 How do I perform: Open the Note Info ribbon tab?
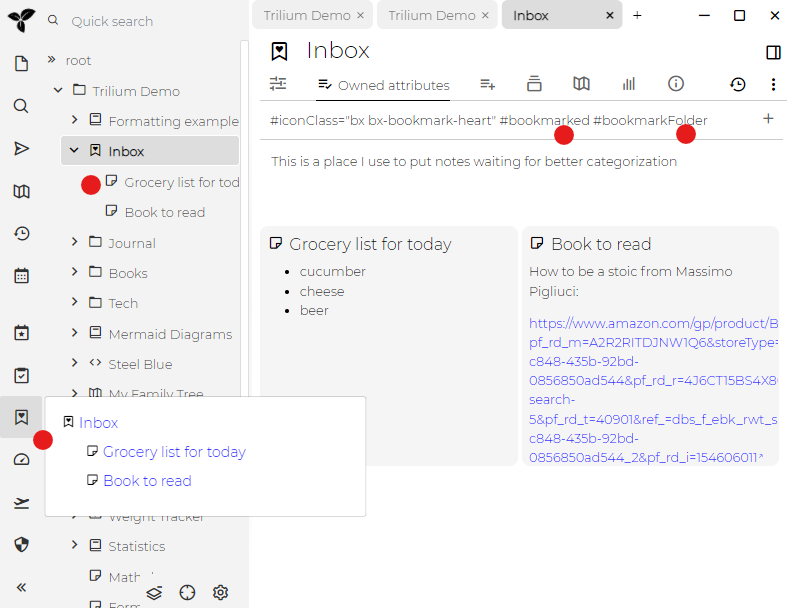click(x=676, y=84)
